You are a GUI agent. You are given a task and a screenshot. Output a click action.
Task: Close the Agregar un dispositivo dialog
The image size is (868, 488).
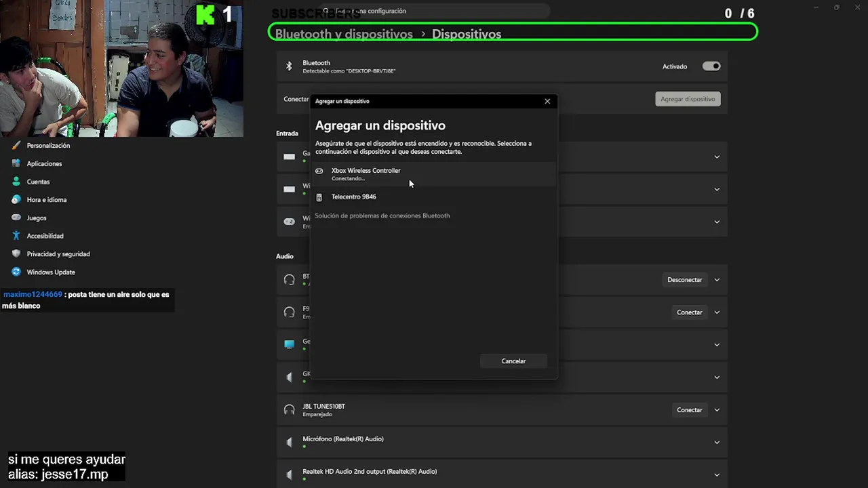(x=547, y=101)
